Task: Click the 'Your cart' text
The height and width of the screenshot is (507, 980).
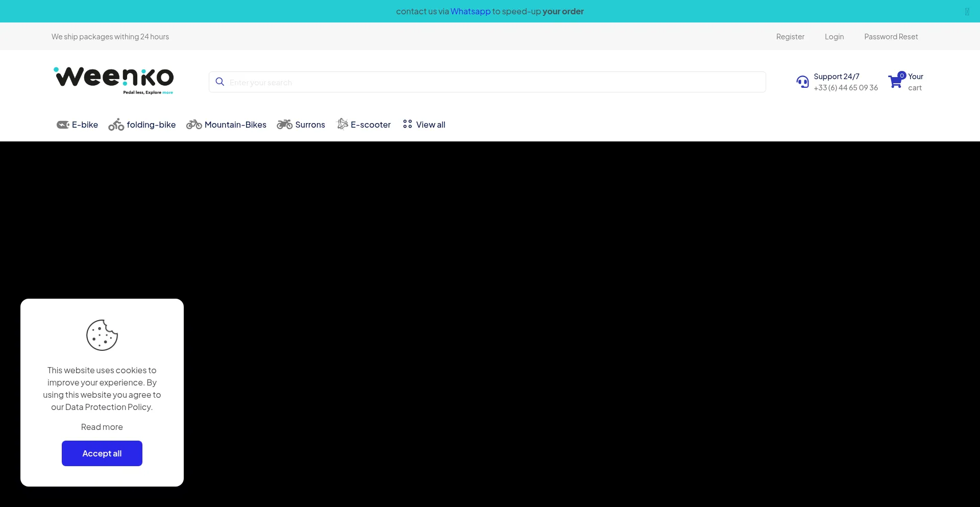Action: point(915,82)
